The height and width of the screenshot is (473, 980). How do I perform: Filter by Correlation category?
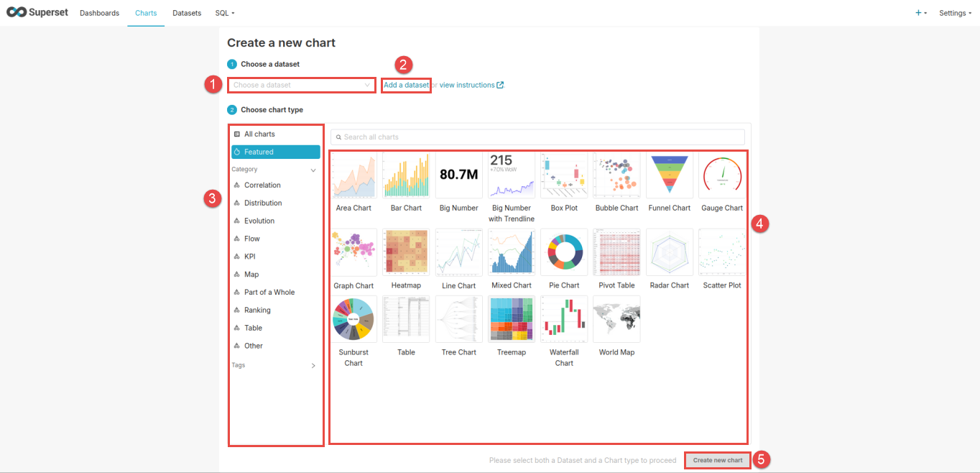click(276, 185)
